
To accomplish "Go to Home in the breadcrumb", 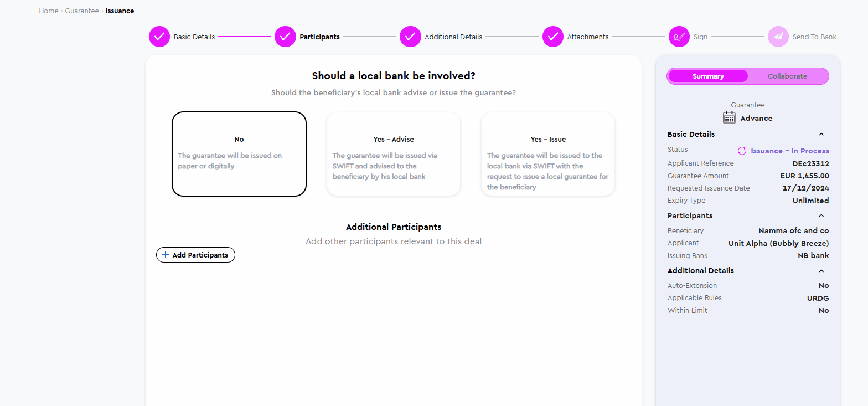I will (x=49, y=11).
